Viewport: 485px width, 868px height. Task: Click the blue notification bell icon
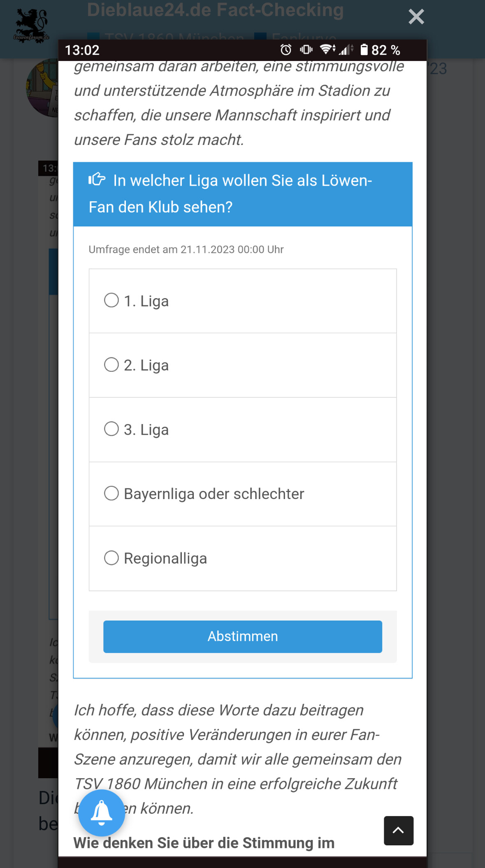(102, 813)
